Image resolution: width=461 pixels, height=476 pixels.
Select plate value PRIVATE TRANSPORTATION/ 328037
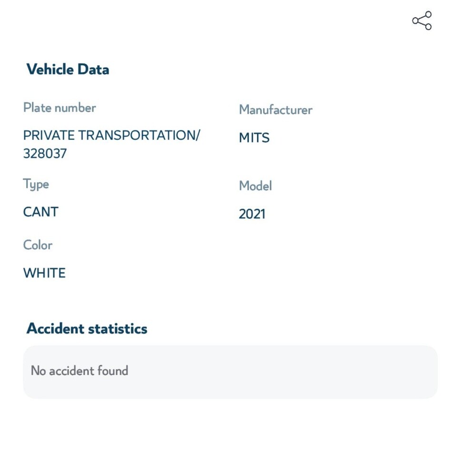112,144
